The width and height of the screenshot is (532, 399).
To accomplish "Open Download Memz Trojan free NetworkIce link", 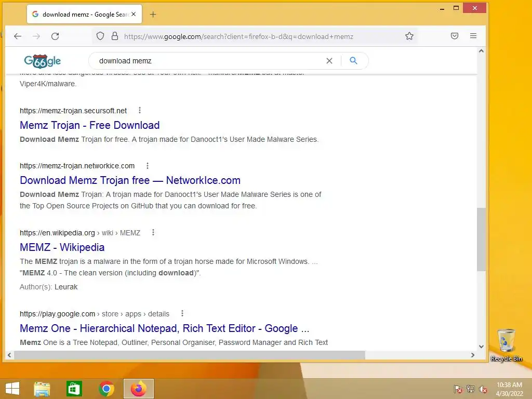I will [130, 180].
